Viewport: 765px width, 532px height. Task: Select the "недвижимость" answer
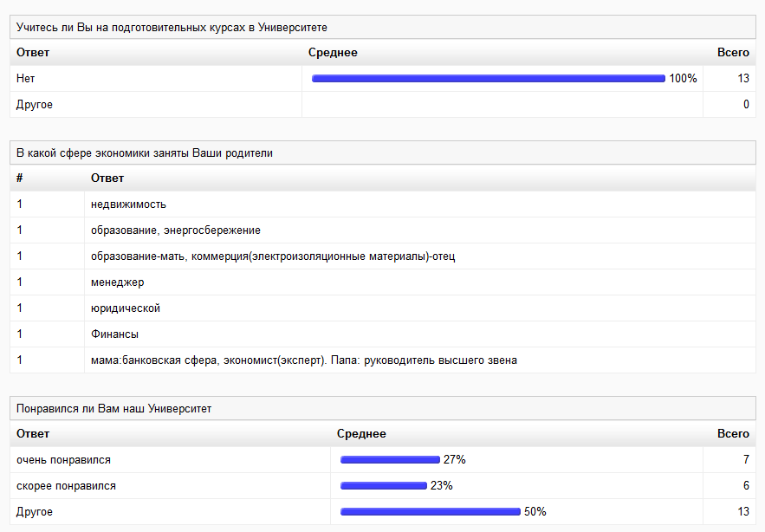128,204
